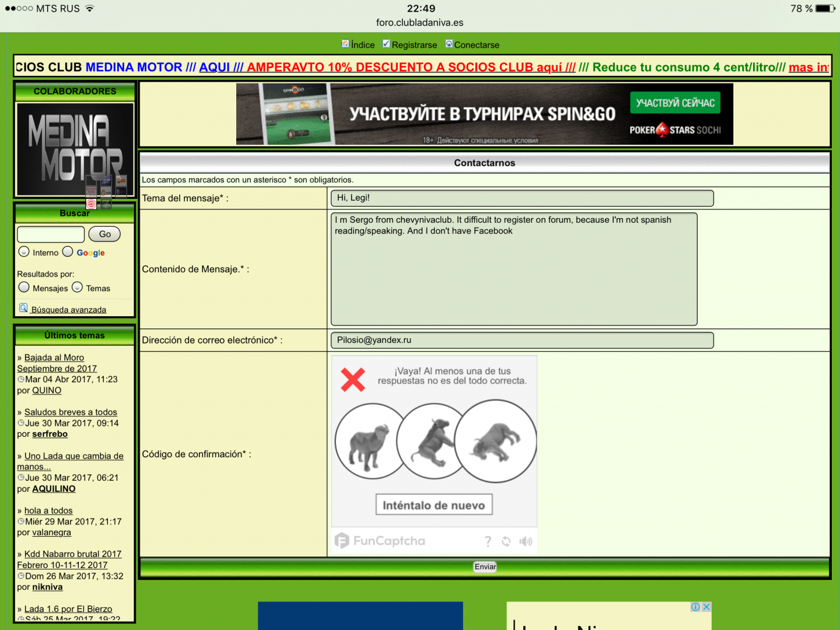Click the FunCaptcha help question mark icon
840x630 pixels.
(x=488, y=541)
